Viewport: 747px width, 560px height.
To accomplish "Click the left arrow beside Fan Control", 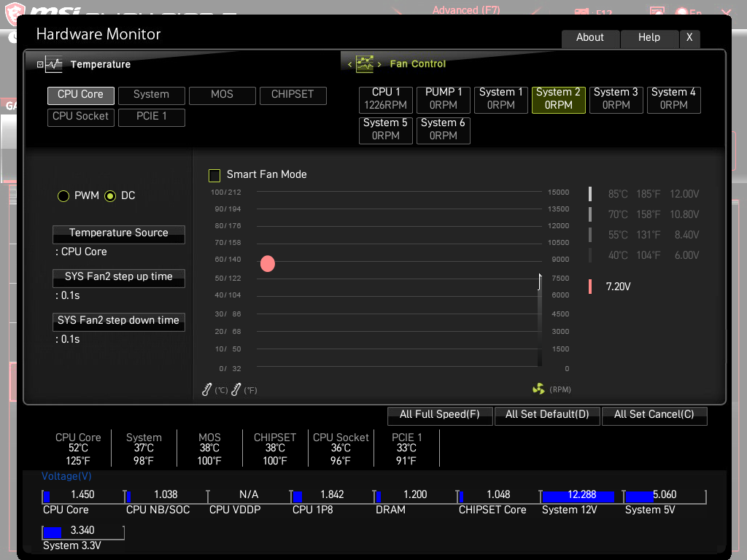I will [349, 64].
